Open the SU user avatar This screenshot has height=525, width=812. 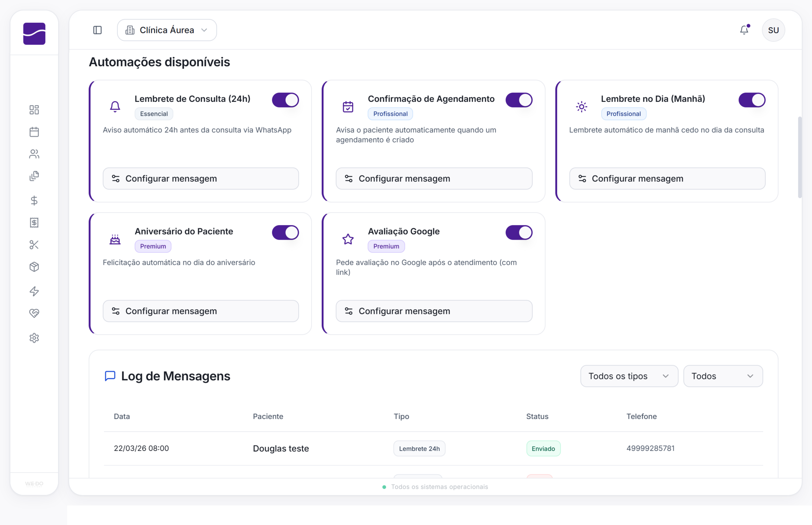pos(773,30)
